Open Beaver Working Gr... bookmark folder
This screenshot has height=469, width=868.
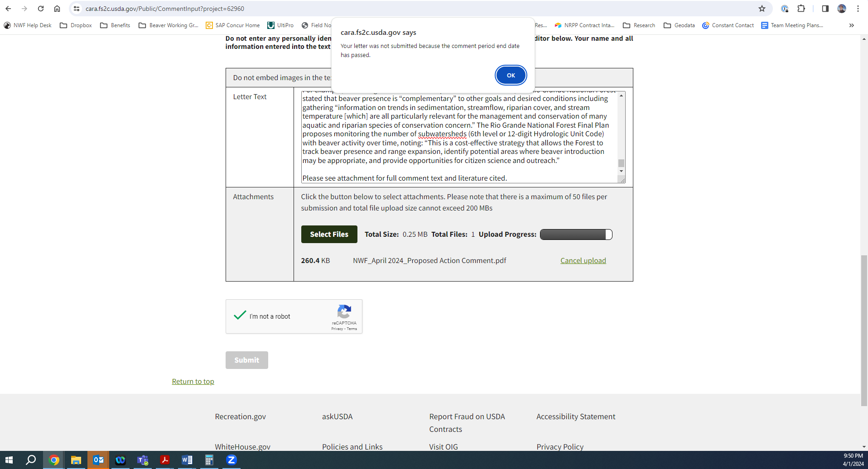pyautogui.click(x=169, y=25)
